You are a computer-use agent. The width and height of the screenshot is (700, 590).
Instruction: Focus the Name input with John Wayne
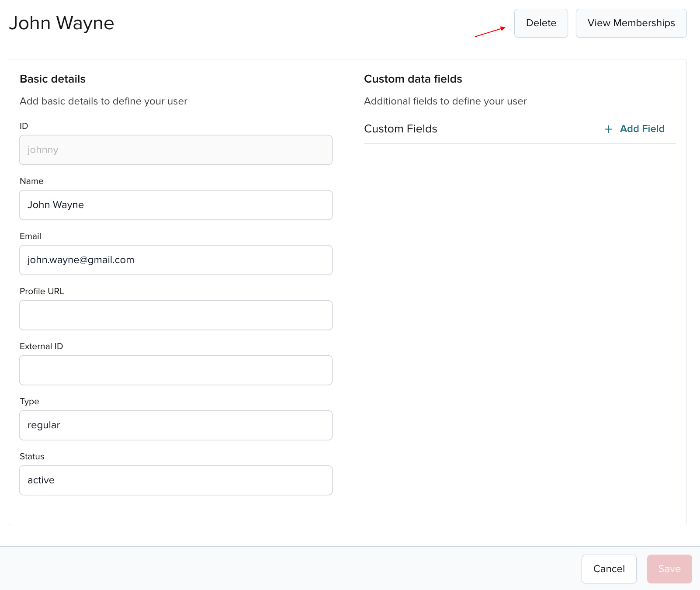[x=176, y=205]
